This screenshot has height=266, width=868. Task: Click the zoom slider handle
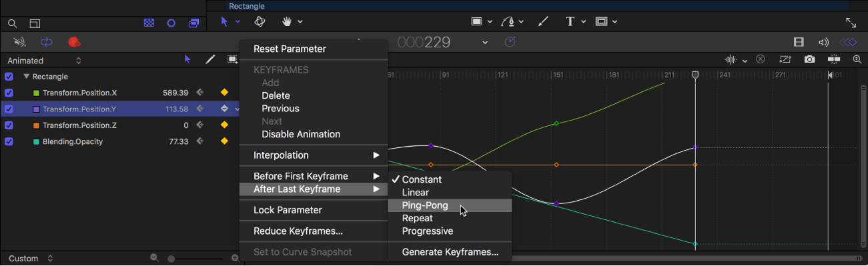(x=171, y=259)
